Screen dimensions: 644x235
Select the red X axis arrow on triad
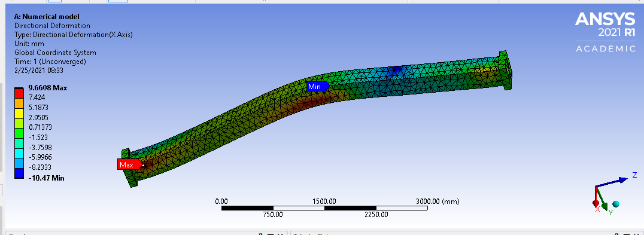click(x=596, y=197)
